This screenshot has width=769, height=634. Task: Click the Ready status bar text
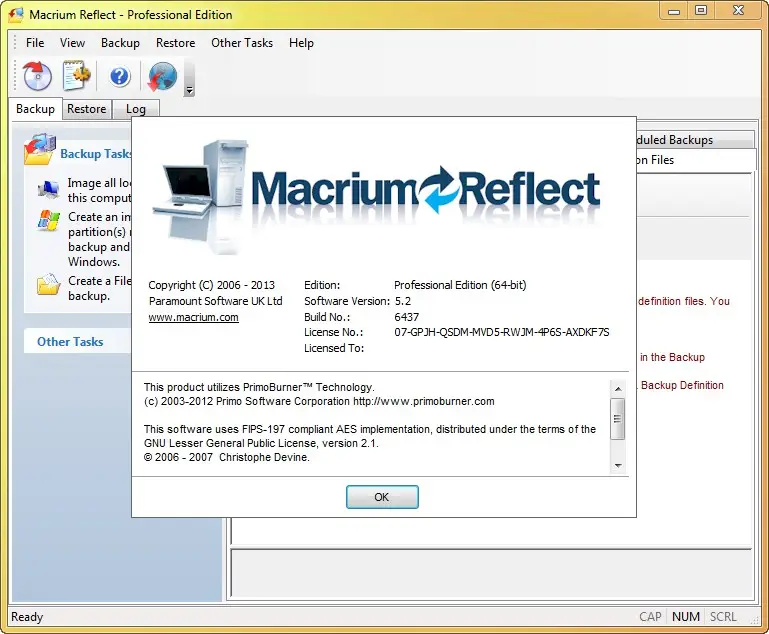click(x=27, y=617)
